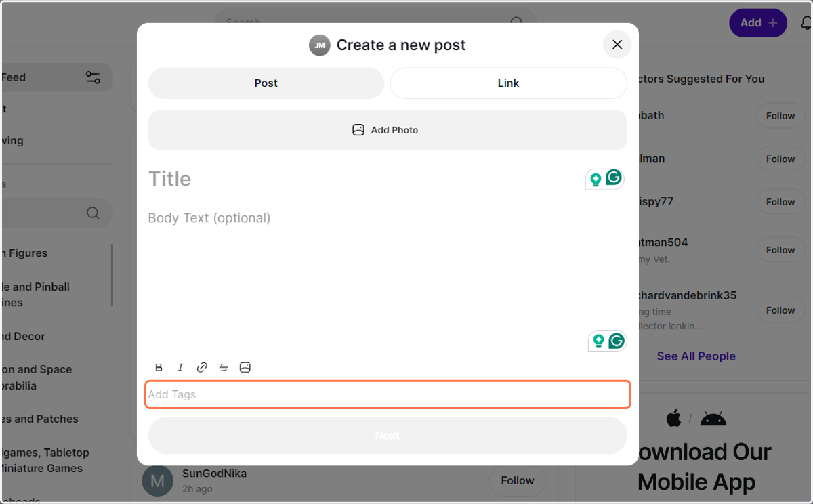Open Grammarly icon in Title field
813x504 pixels.
[x=614, y=177]
